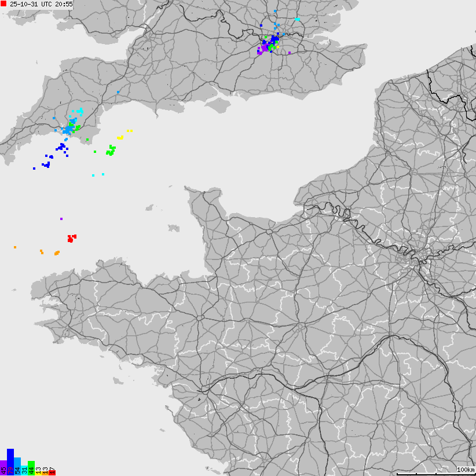Select the lone orange strike at far left edge

point(15,247)
